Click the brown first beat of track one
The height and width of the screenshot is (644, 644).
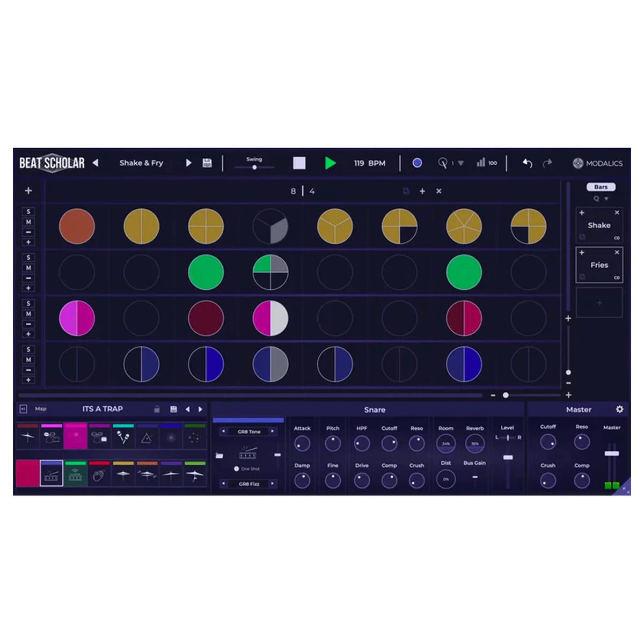(77, 226)
